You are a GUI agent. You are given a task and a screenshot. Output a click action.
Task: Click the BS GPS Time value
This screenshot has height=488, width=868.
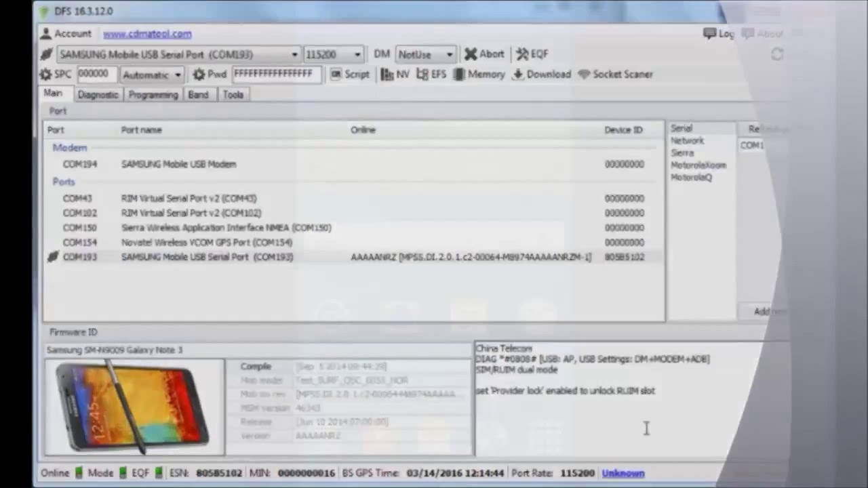pos(456,473)
